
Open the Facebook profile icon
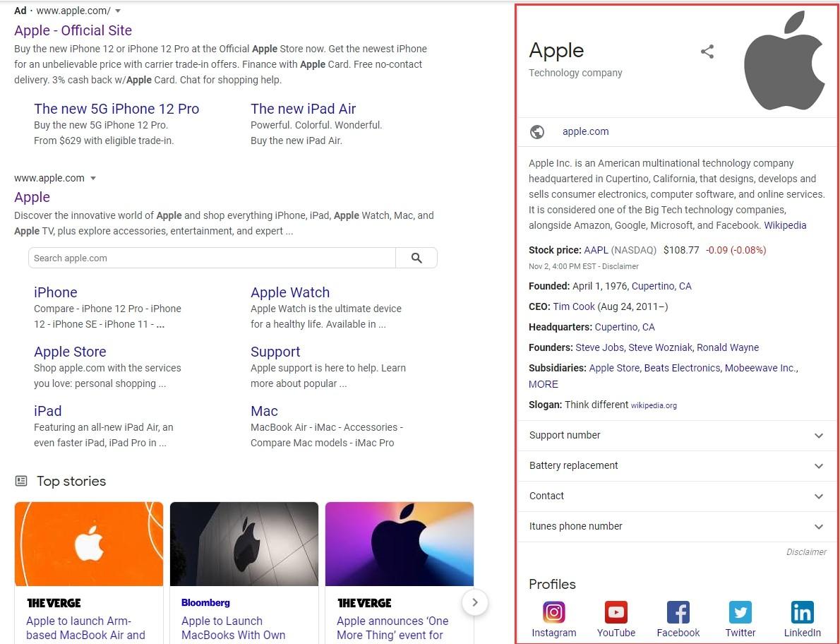click(678, 612)
